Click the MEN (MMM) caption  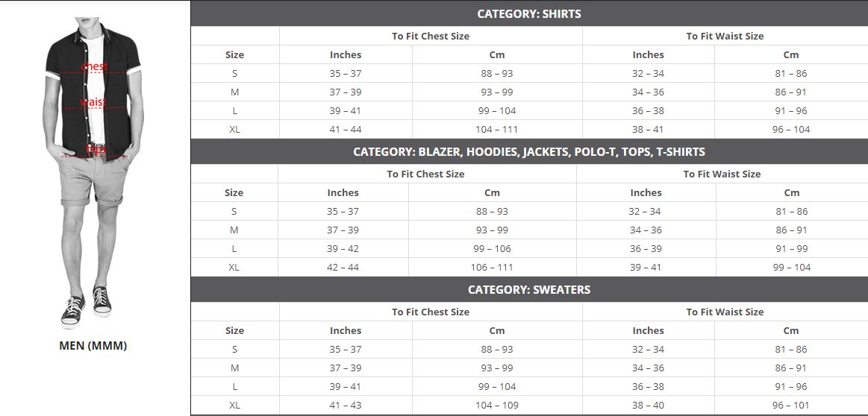93,346
